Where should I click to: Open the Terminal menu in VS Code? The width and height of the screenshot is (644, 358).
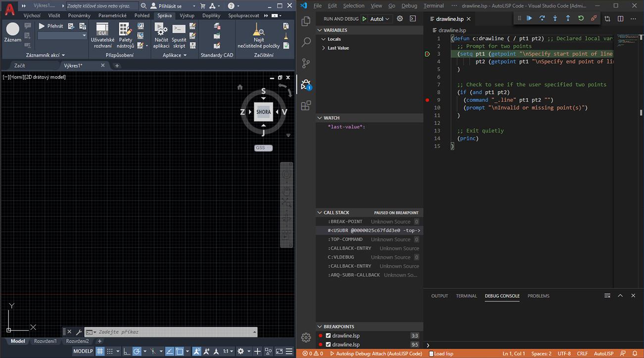pyautogui.click(x=434, y=6)
